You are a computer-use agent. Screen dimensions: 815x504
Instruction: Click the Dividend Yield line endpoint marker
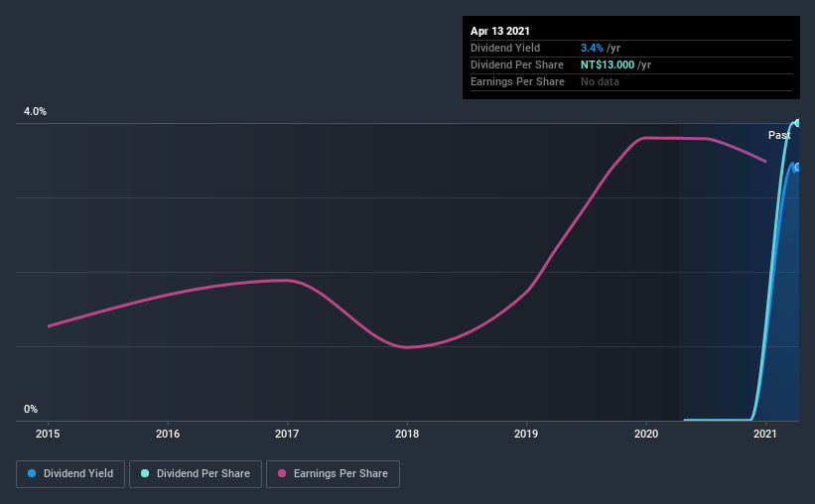797,167
